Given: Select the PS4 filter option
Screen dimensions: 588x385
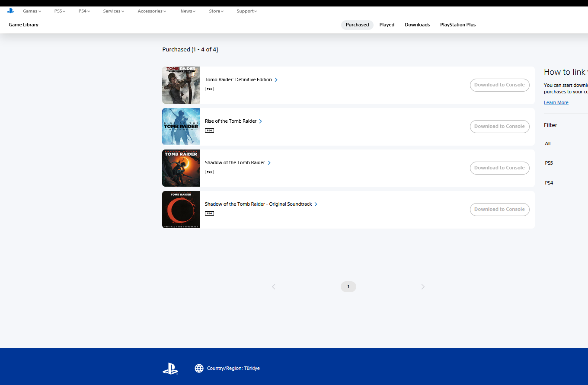Looking at the screenshot, I should coord(549,183).
